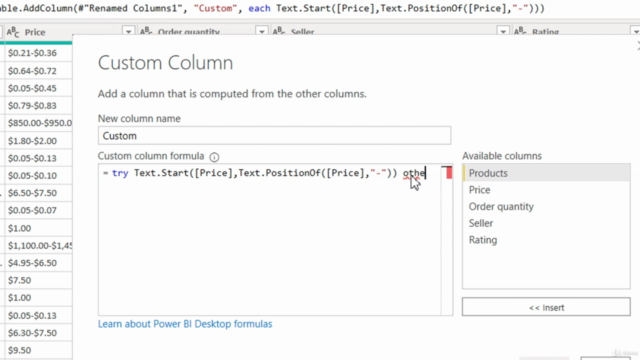Select the $6.30-$7.50 price cell
The width and height of the screenshot is (640, 360).
38,333
